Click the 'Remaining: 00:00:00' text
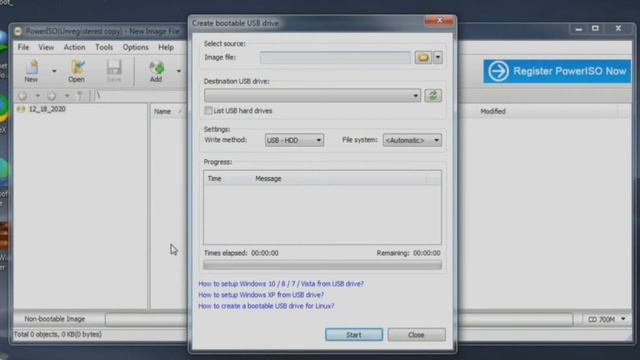 click(x=408, y=253)
